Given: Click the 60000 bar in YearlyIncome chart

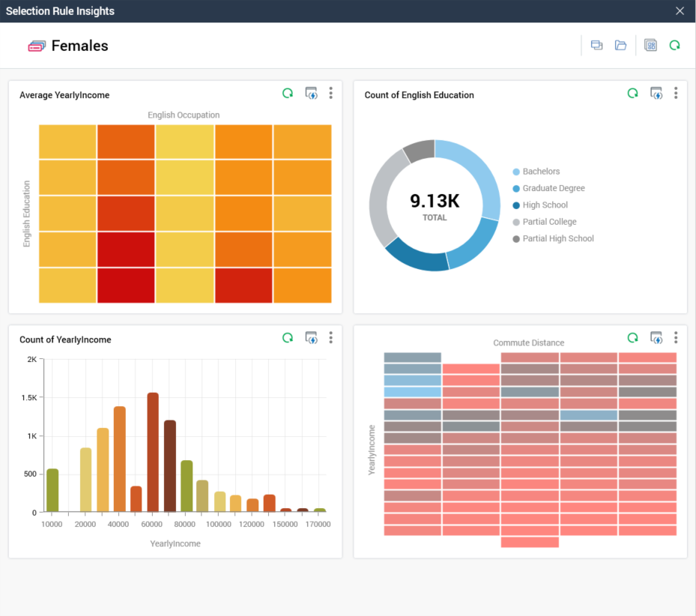Looking at the screenshot, I should point(153,453).
